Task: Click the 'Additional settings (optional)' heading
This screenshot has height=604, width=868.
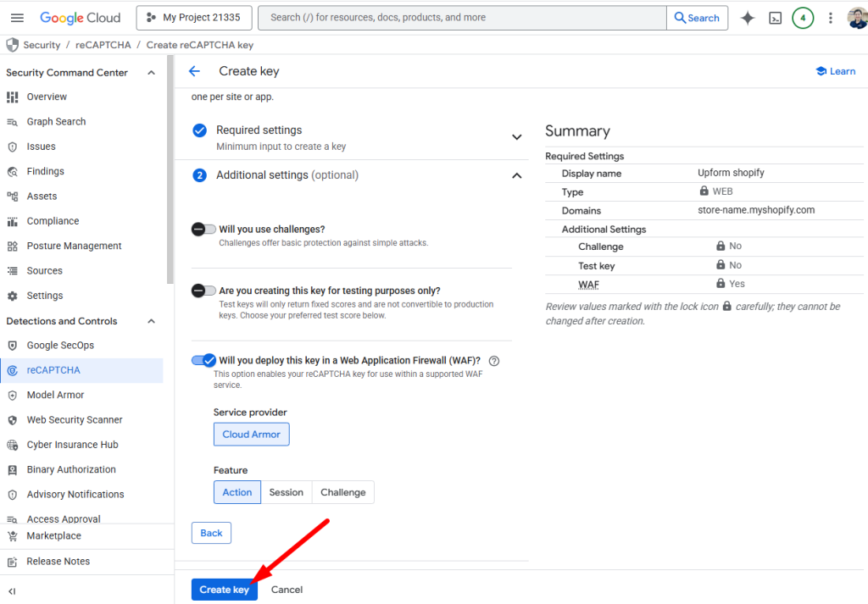Action: click(287, 175)
